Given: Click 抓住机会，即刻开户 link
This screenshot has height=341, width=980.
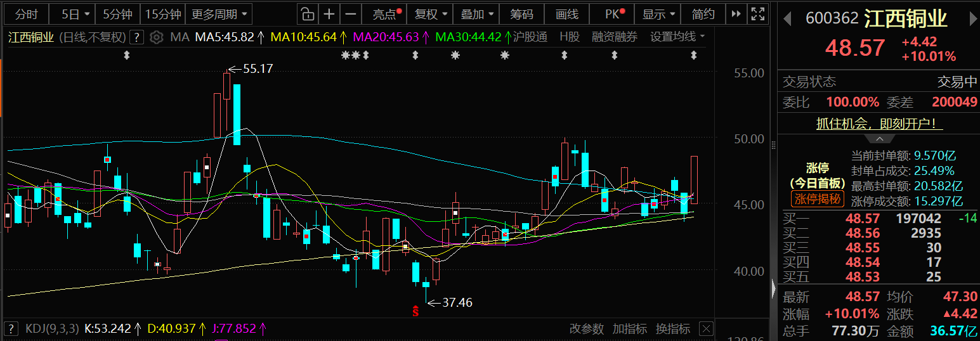Looking at the screenshot, I should (879, 124).
